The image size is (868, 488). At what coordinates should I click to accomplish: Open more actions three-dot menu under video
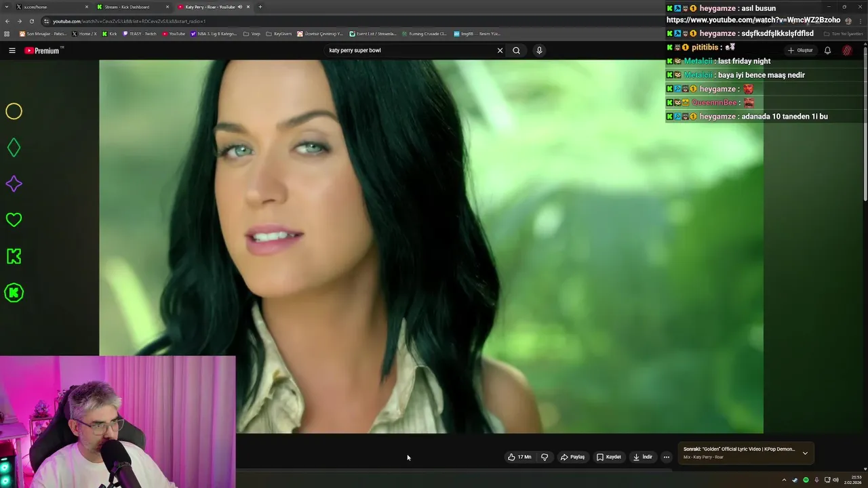[666, 457]
